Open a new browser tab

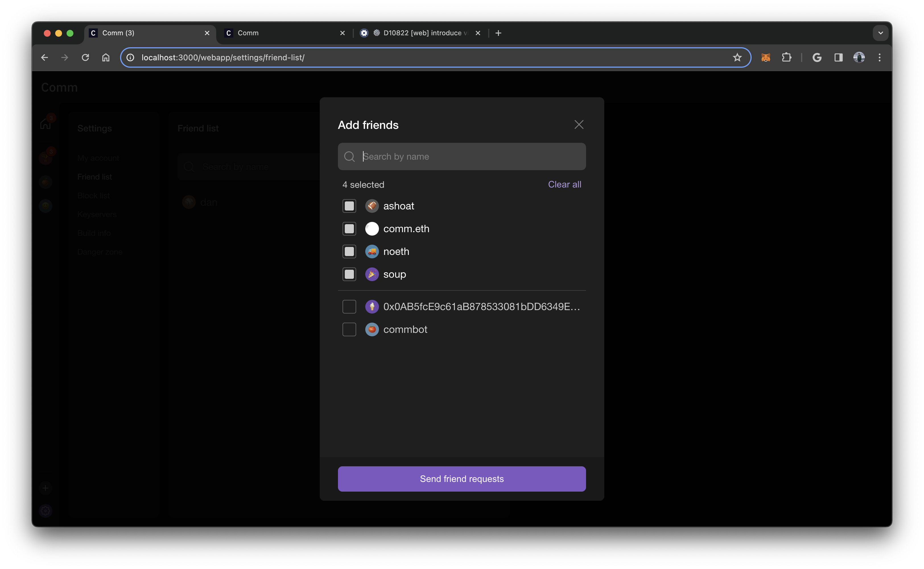(x=498, y=33)
